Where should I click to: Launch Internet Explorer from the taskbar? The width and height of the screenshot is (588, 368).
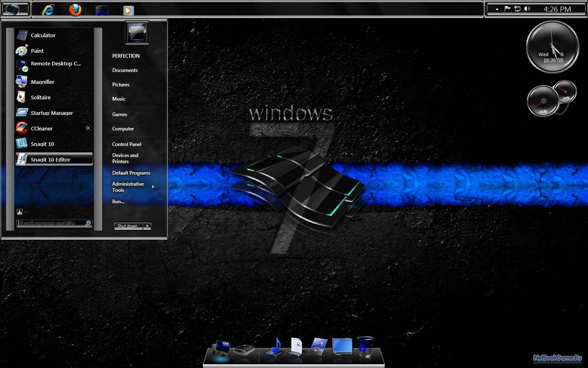(49, 10)
